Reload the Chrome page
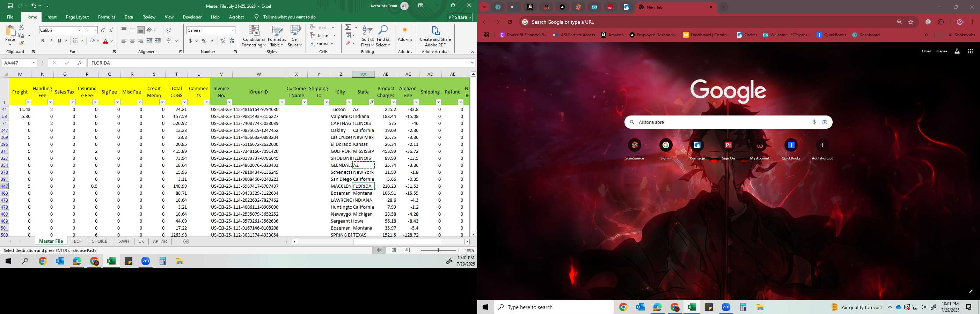This screenshot has height=314, width=980. pyautogui.click(x=510, y=22)
